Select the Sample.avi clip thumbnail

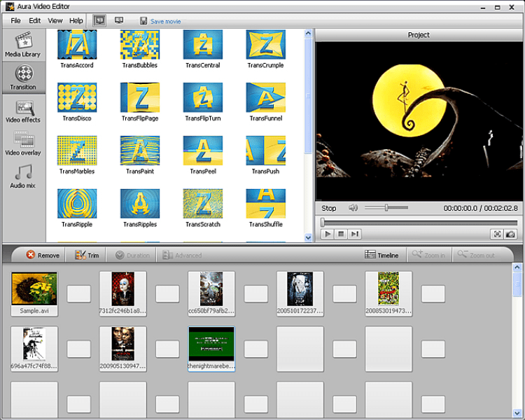point(34,289)
